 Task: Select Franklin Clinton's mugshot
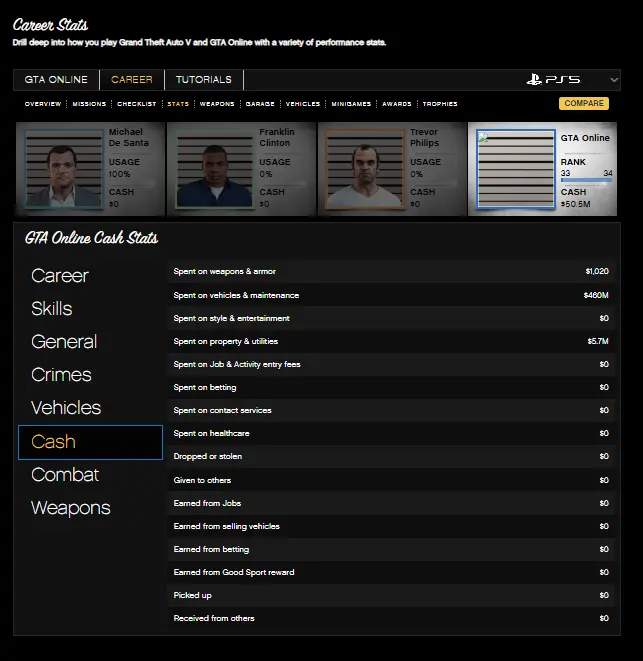215,168
